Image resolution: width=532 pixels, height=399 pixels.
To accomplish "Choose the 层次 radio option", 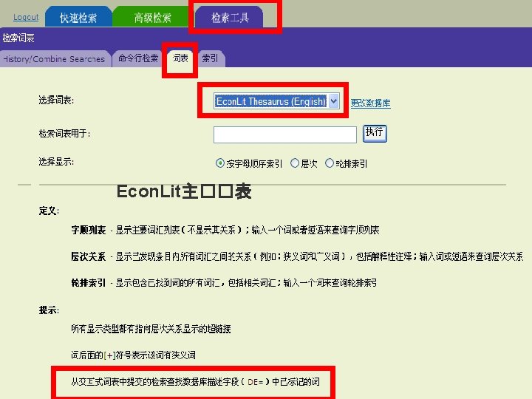I will click(295, 163).
